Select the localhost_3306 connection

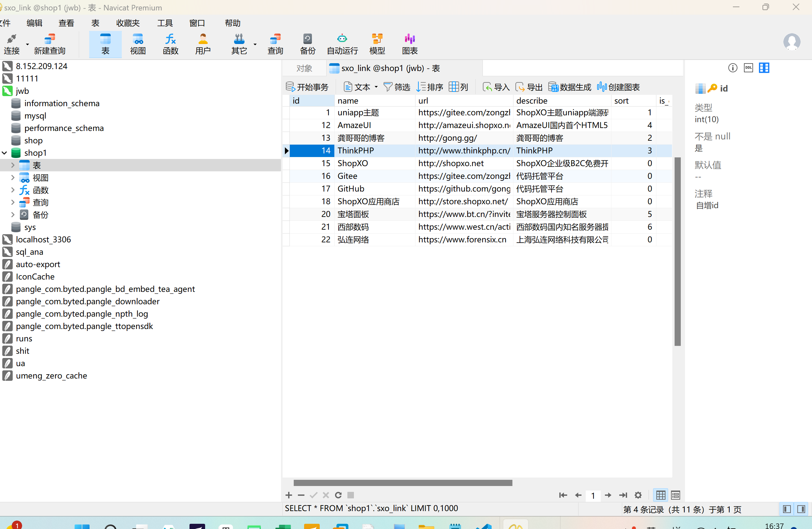coord(43,240)
